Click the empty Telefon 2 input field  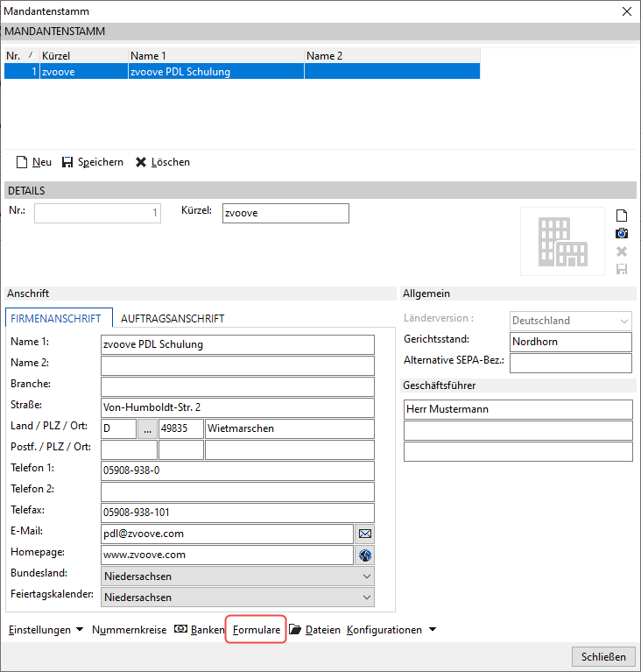pos(237,492)
